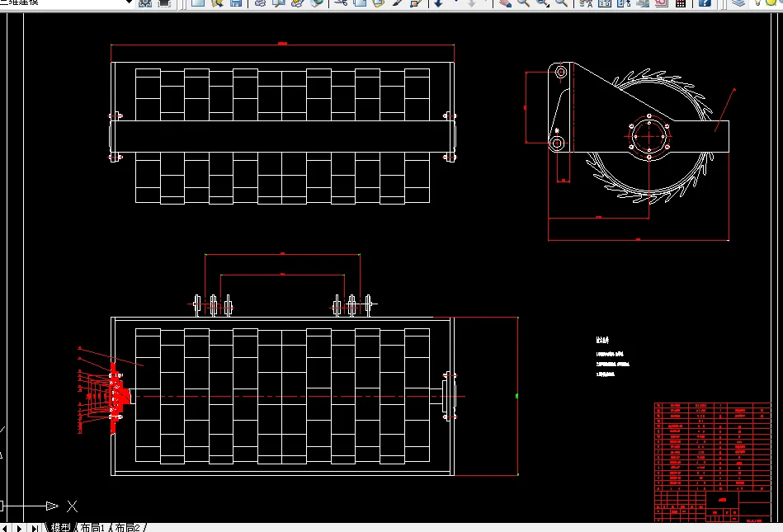783x532 pixels.
Task: Activate Zoom Realtime magnifier
Action: pos(523,3)
